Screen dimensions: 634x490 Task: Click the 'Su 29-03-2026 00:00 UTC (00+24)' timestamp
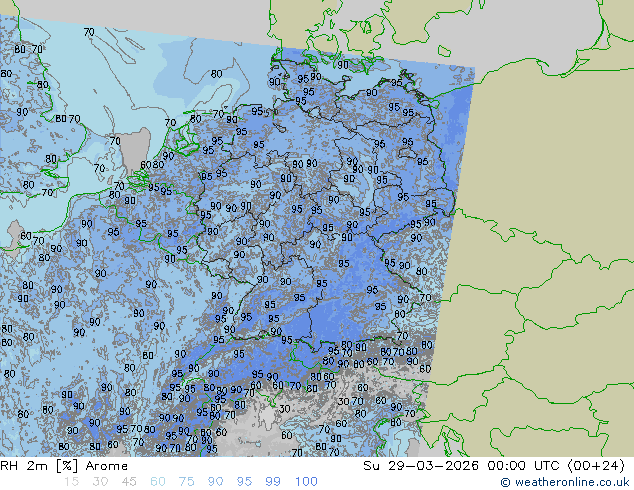click(x=494, y=466)
